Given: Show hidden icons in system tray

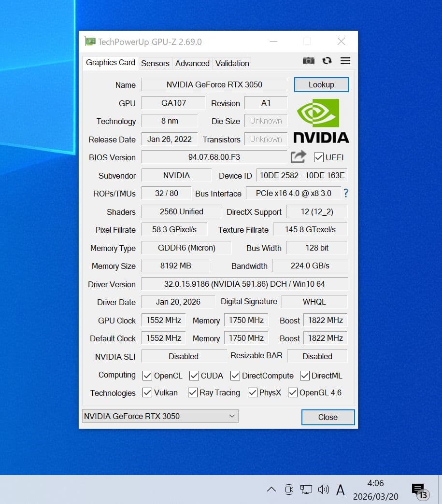Looking at the screenshot, I should pyautogui.click(x=271, y=490).
